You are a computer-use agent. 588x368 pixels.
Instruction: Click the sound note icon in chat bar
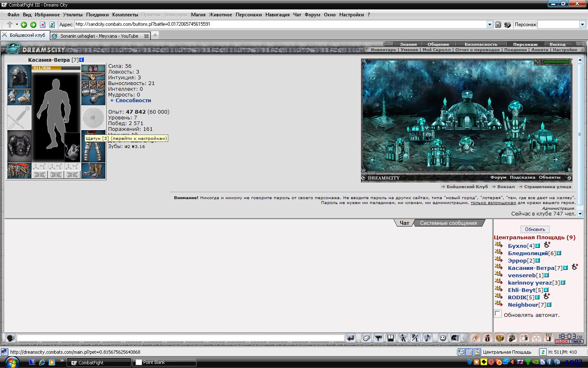pos(428,338)
